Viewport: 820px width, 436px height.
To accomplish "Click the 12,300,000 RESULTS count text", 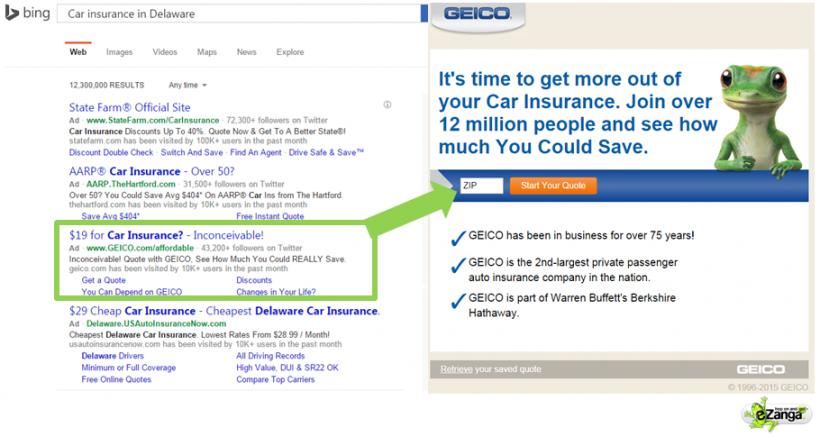I will click(x=107, y=85).
